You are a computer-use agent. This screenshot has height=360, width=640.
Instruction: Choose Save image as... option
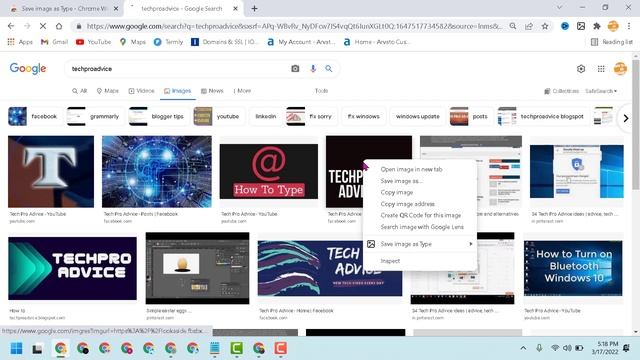click(401, 181)
